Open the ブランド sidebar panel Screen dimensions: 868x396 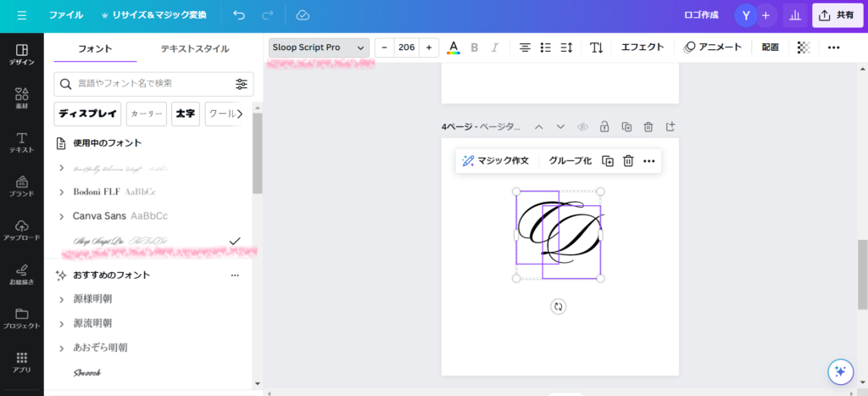coord(21,187)
